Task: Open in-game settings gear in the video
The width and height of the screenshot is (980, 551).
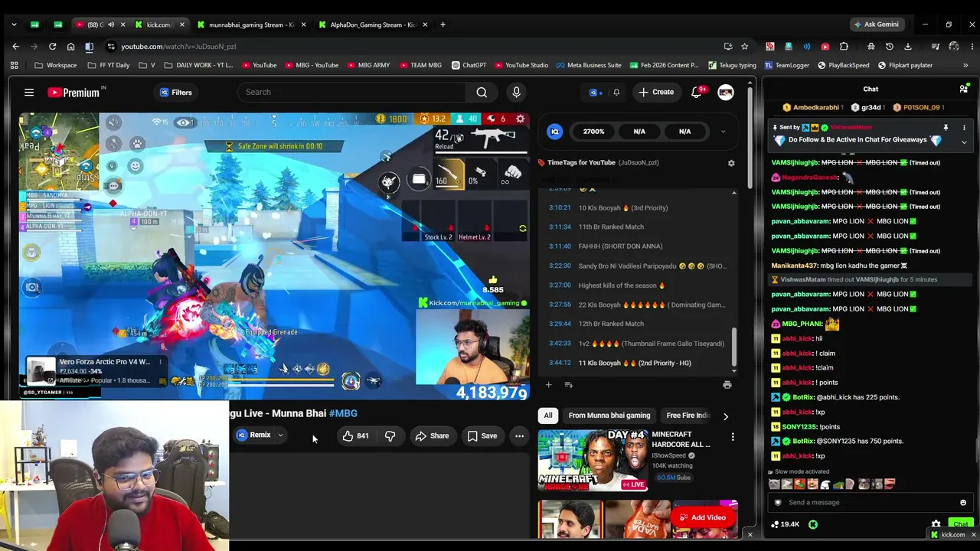Action: pyautogui.click(x=521, y=119)
